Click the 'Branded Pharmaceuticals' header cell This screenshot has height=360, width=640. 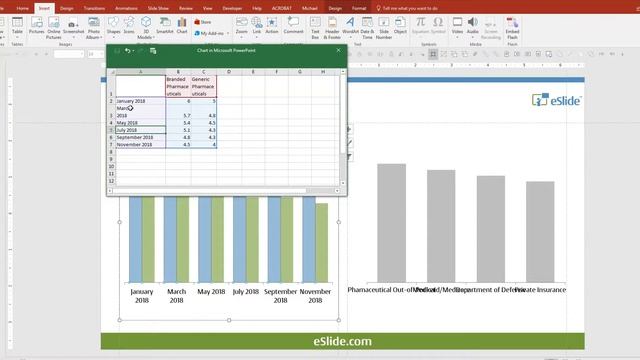click(178, 86)
